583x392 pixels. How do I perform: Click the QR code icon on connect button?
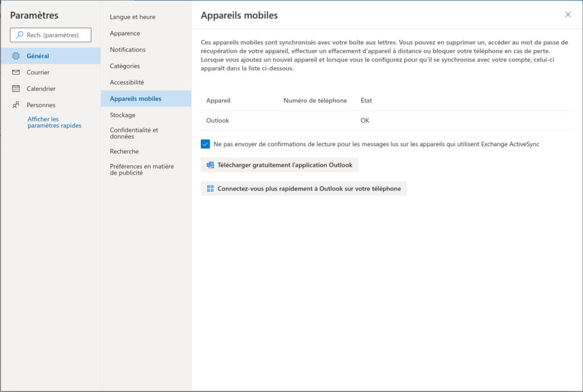(211, 189)
